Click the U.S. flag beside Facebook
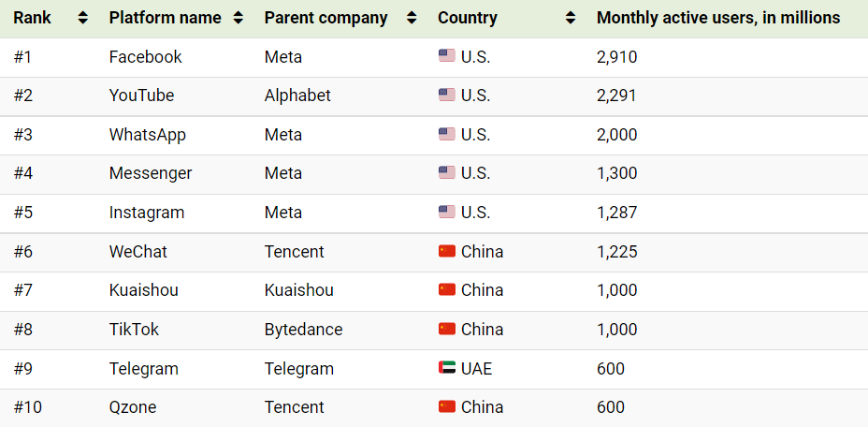 click(447, 55)
